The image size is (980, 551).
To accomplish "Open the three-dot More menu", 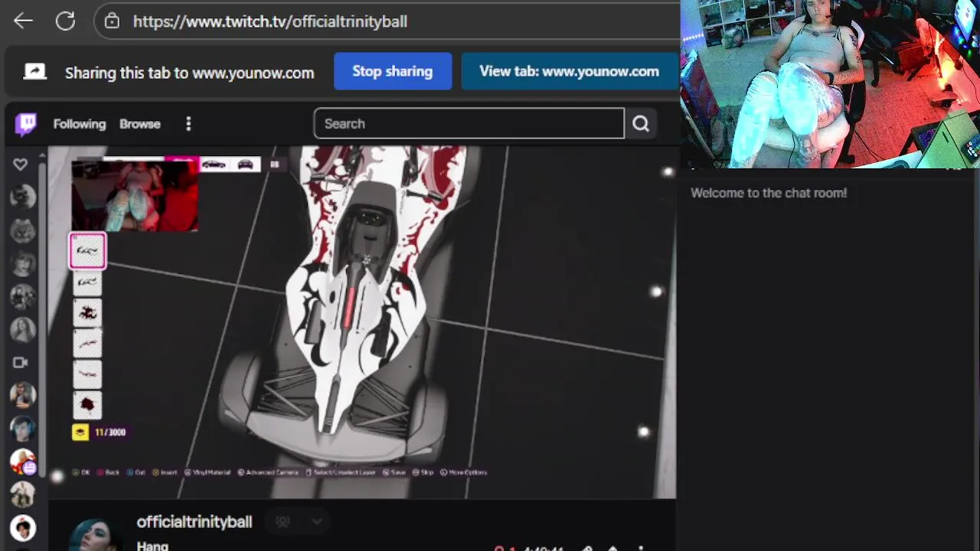I will (188, 124).
